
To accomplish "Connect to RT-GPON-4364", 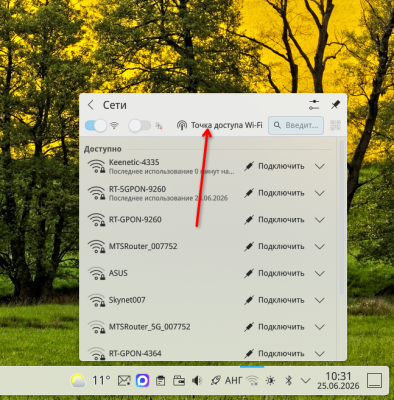I will point(274,353).
